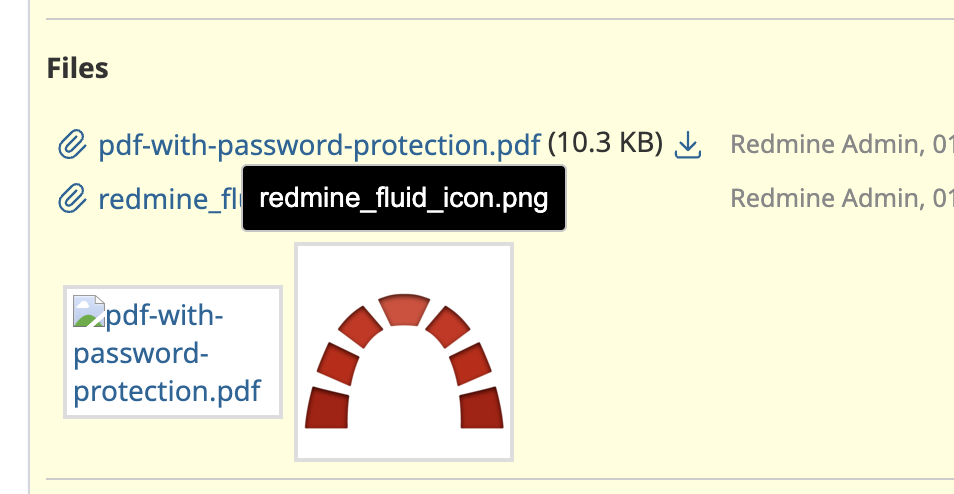This screenshot has height=494, width=954.
Task: Click the (10.3 KB) file size label
Action: pos(605,144)
